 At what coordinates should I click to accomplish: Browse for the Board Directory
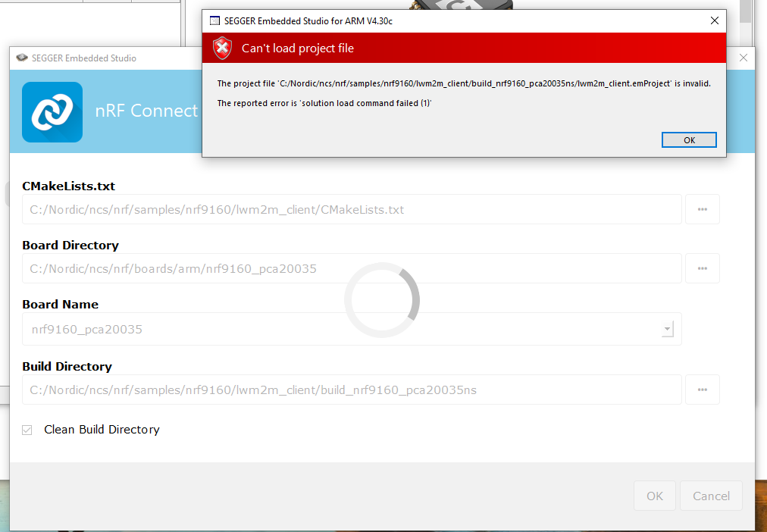(702, 268)
